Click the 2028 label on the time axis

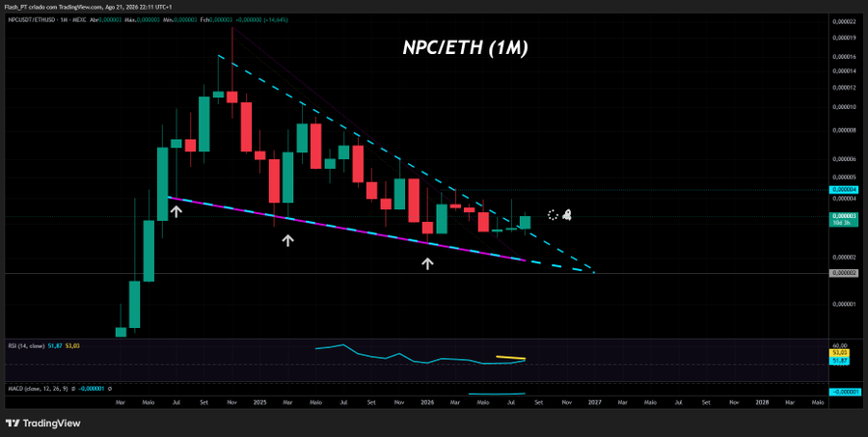(x=762, y=402)
